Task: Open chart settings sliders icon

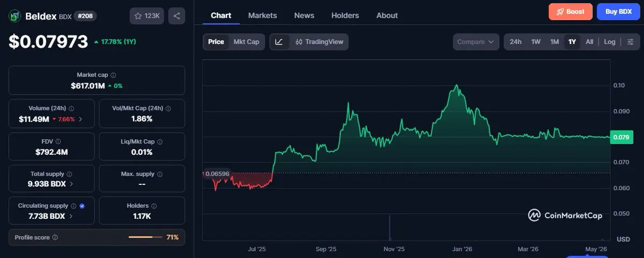Action: (631, 42)
